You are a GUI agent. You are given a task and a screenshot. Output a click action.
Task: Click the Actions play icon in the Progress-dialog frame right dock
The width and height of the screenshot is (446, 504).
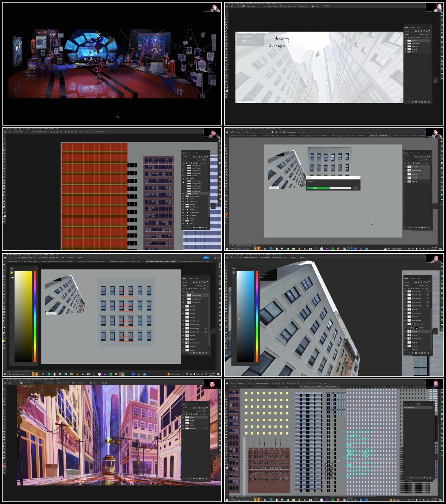[442, 141]
